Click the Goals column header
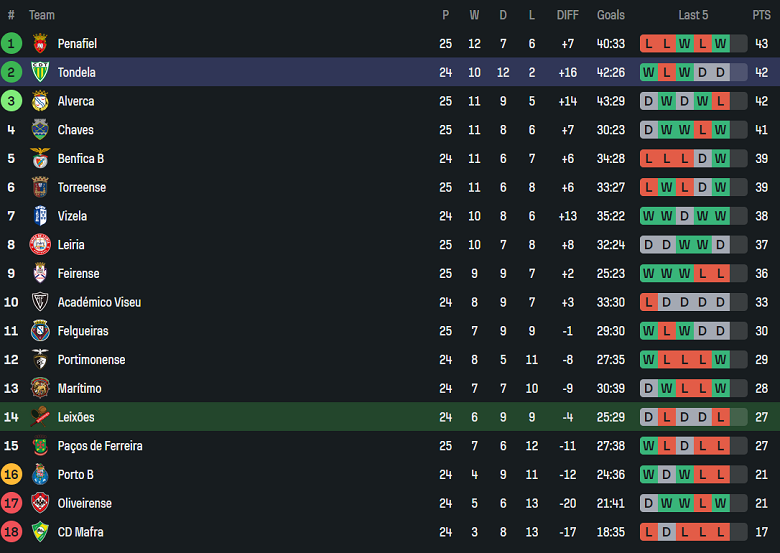This screenshot has width=780, height=553. (x=610, y=15)
